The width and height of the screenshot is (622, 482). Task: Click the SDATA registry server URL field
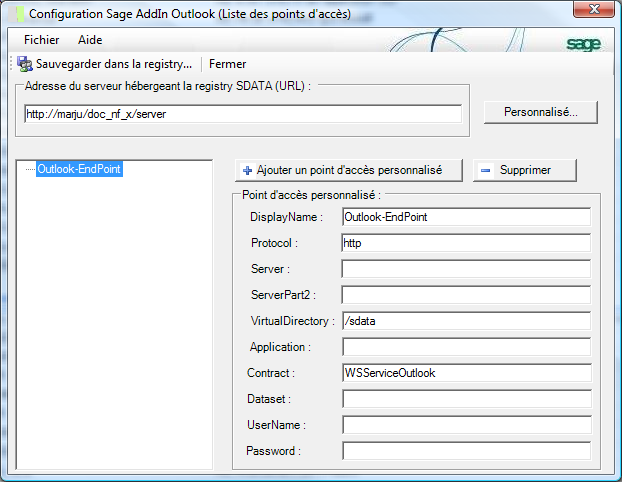click(243, 114)
